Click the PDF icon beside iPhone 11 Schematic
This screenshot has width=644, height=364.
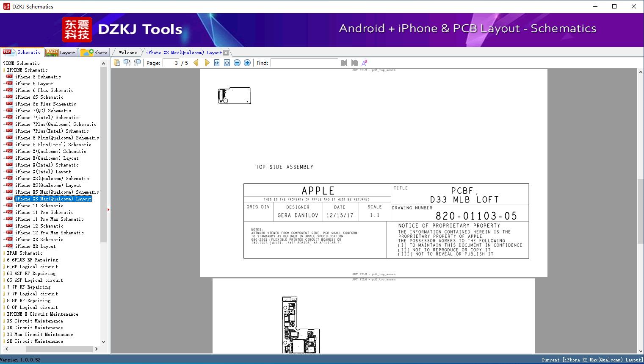click(9, 206)
